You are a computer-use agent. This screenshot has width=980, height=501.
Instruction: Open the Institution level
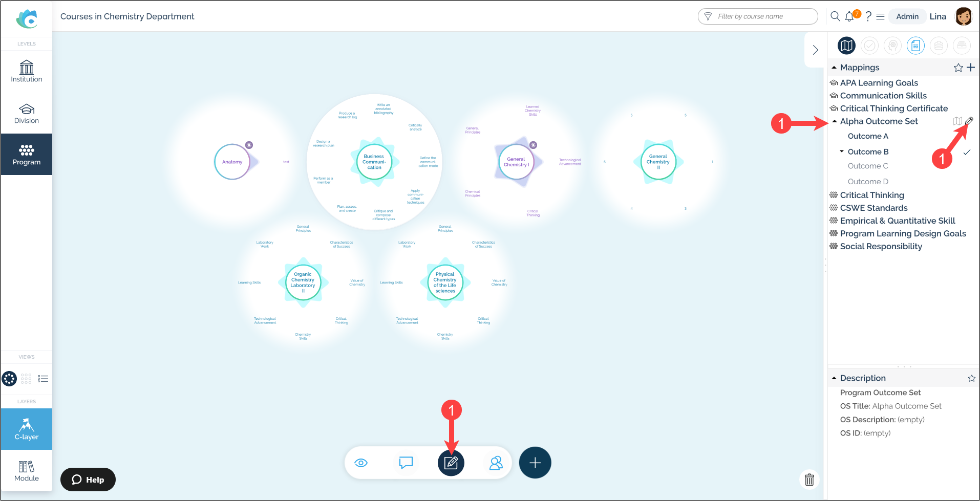point(27,71)
